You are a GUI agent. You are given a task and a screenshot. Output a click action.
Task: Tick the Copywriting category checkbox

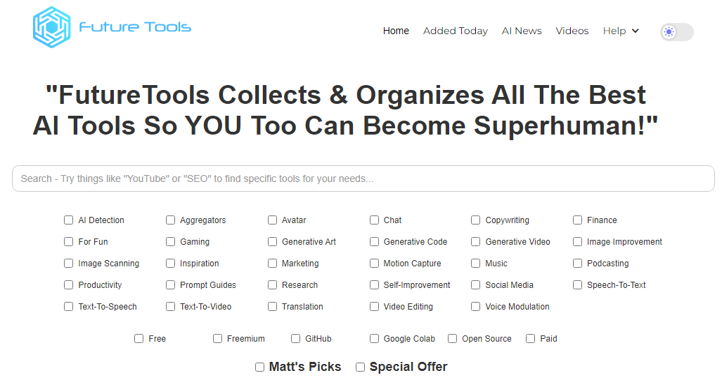click(476, 220)
